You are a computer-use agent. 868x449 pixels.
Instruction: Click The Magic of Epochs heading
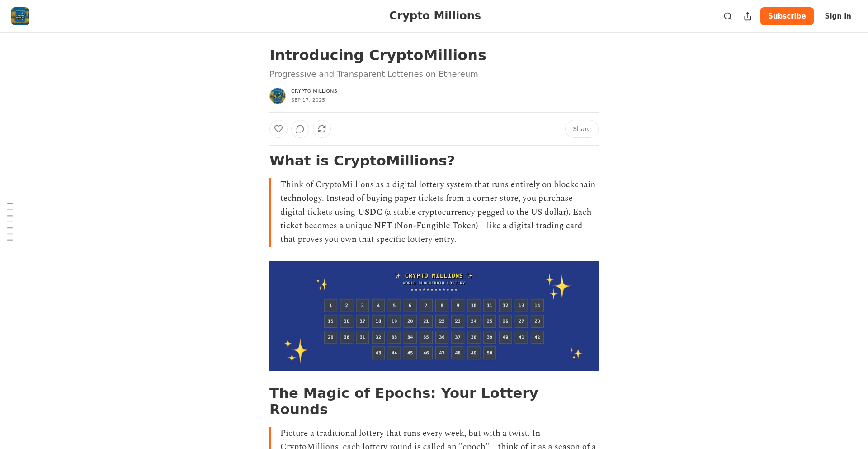(404, 401)
